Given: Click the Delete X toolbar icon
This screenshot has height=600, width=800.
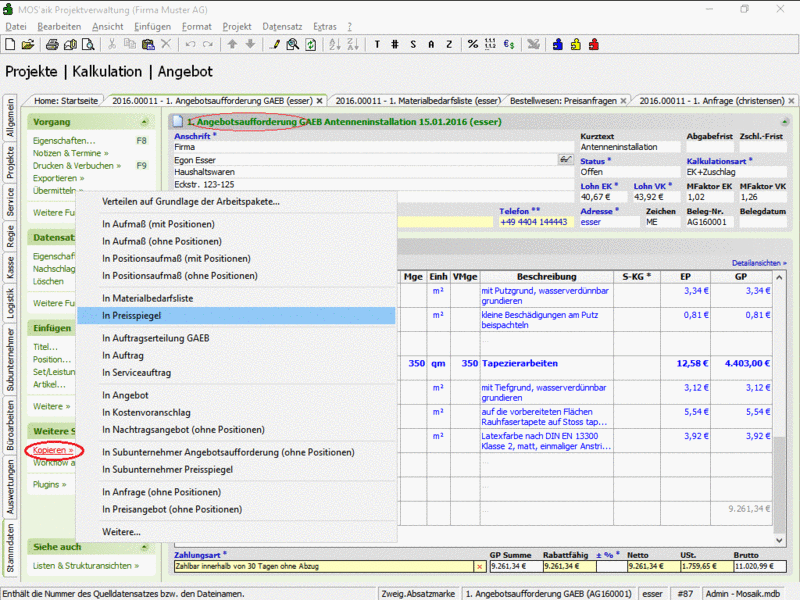Looking at the screenshot, I should [166, 44].
